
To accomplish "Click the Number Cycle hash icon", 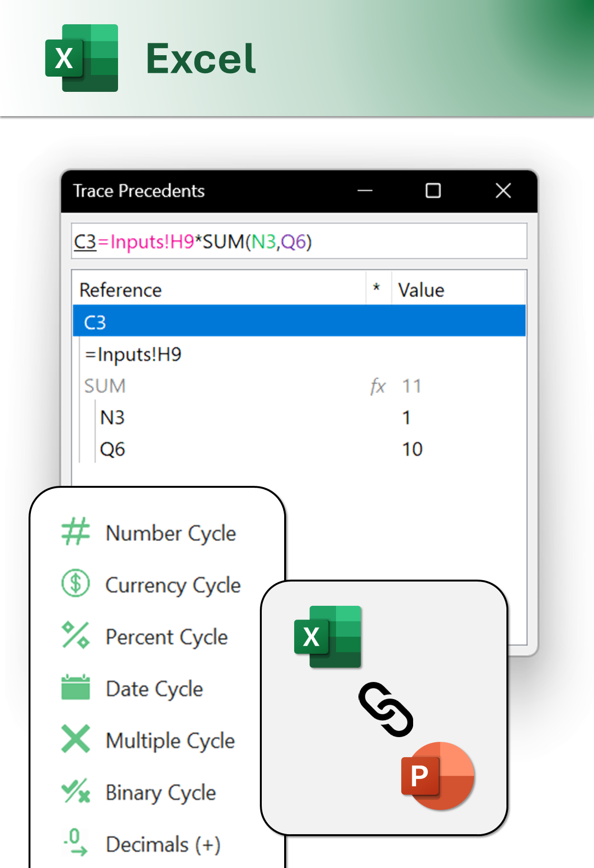I will tap(76, 532).
